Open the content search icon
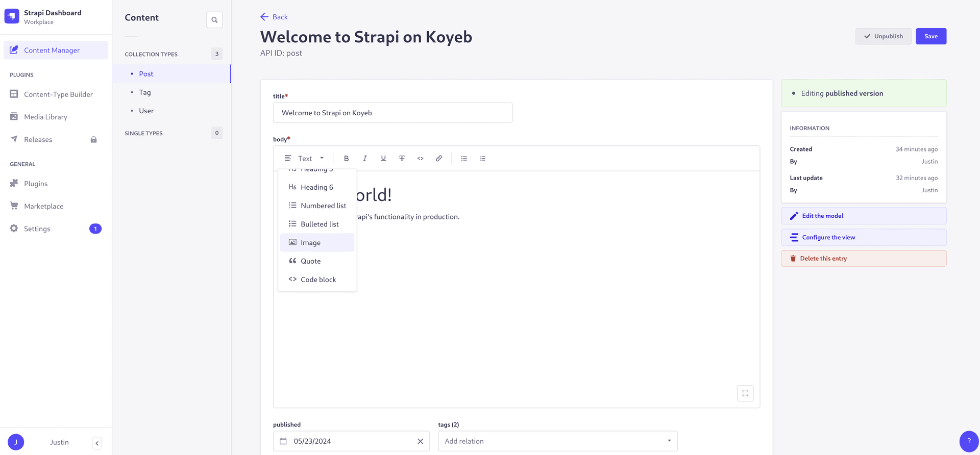 (x=214, y=20)
